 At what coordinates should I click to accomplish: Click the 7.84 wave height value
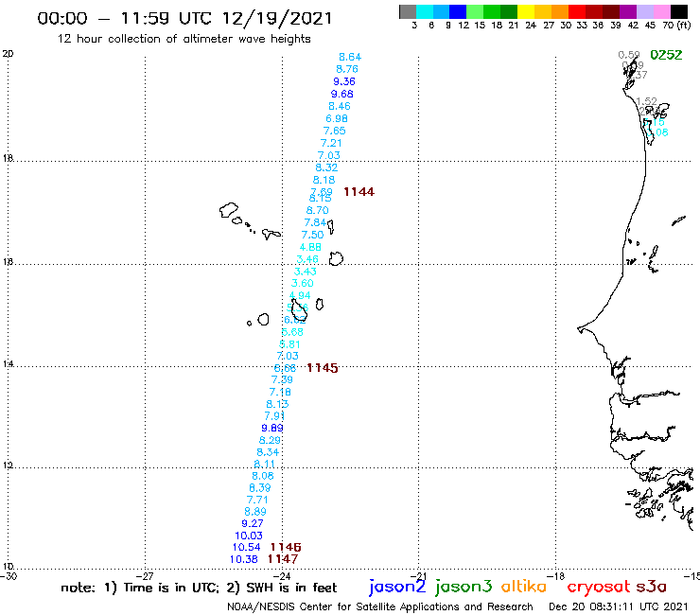pyautogui.click(x=315, y=222)
